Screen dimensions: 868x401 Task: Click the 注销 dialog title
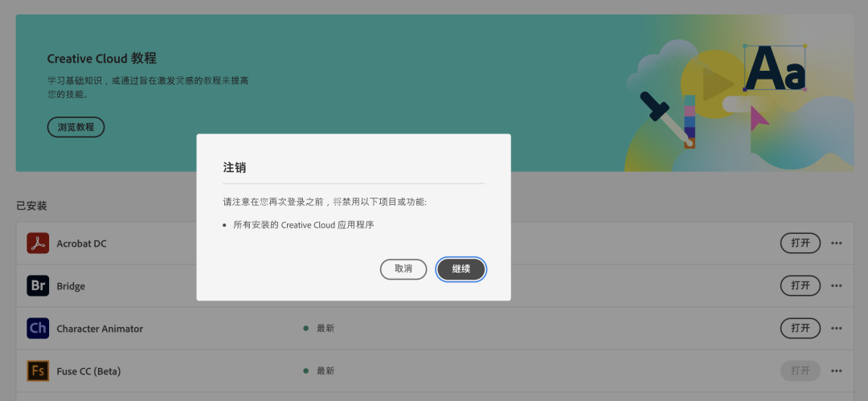(x=235, y=168)
